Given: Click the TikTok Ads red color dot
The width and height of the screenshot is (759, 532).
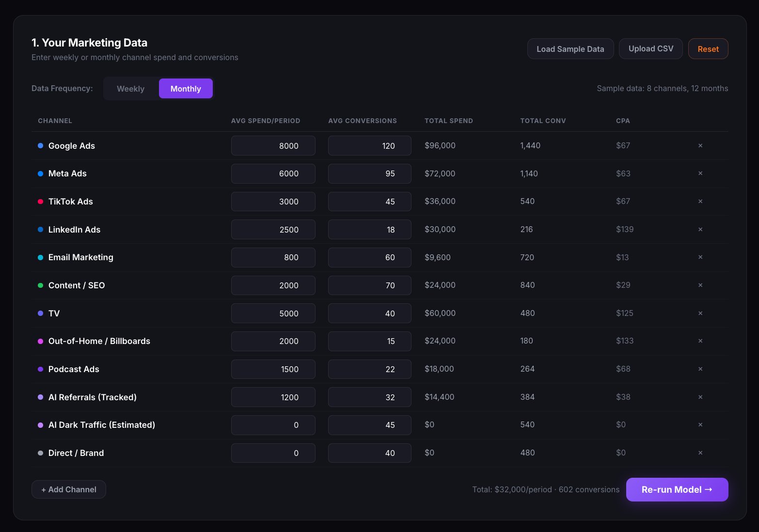Looking at the screenshot, I should tap(41, 202).
